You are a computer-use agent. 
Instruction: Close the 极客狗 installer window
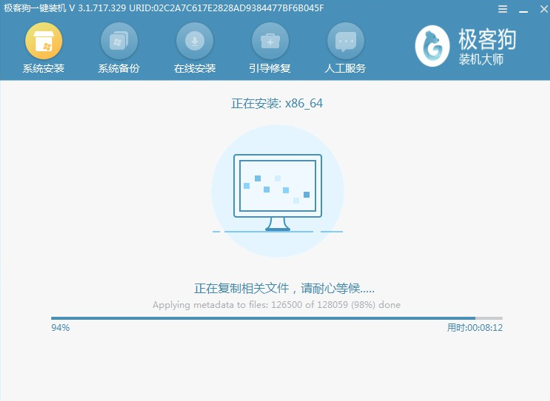[x=544, y=9]
